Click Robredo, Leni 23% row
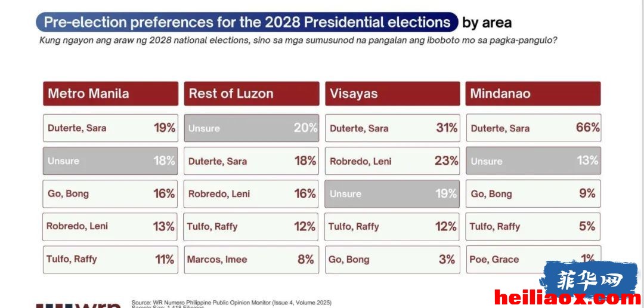This screenshot has width=644, height=308. [x=392, y=161]
